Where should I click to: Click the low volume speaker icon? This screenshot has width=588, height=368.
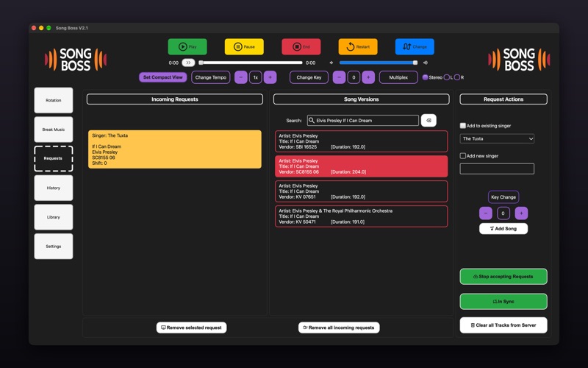click(331, 63)
